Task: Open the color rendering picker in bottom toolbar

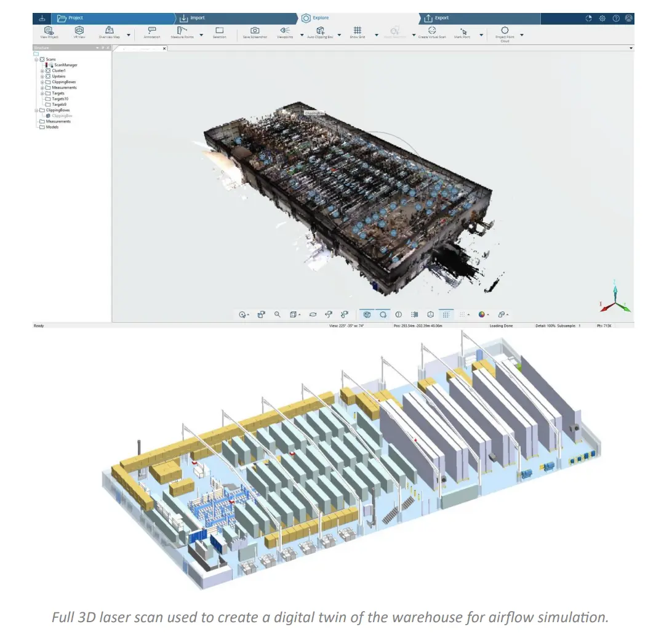Action: point(481,314)
